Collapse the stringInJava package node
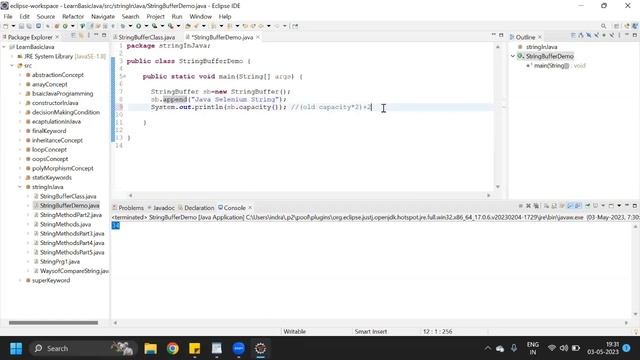This screenshot has height=360, width=640. [x=20, y=187]
